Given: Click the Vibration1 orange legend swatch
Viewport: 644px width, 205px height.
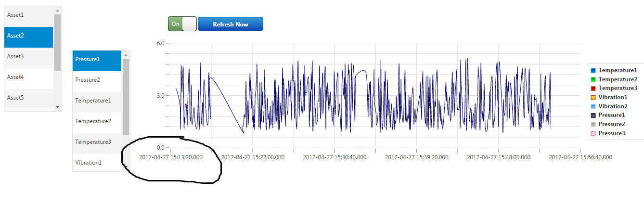Looking at the screenshot, I should 593,98.
